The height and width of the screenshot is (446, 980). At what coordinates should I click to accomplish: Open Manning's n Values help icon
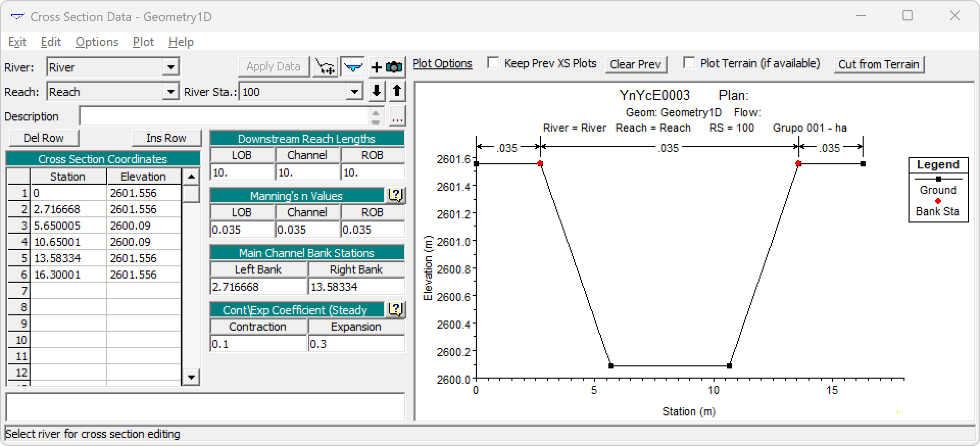(395, 195)
